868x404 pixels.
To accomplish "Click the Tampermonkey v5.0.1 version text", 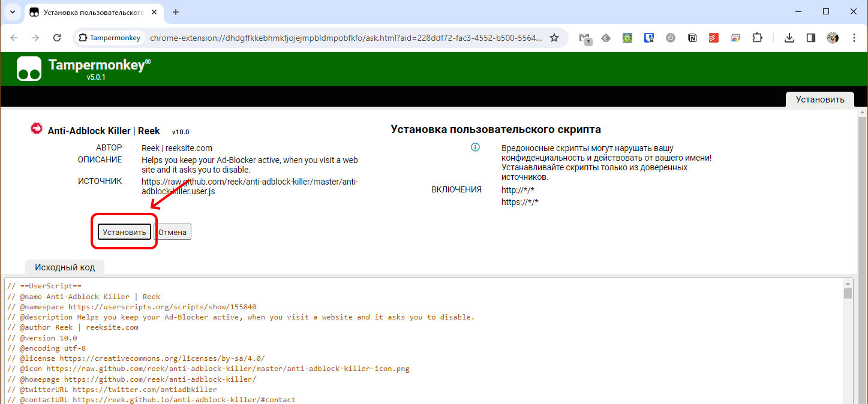I will coord(96,77).
